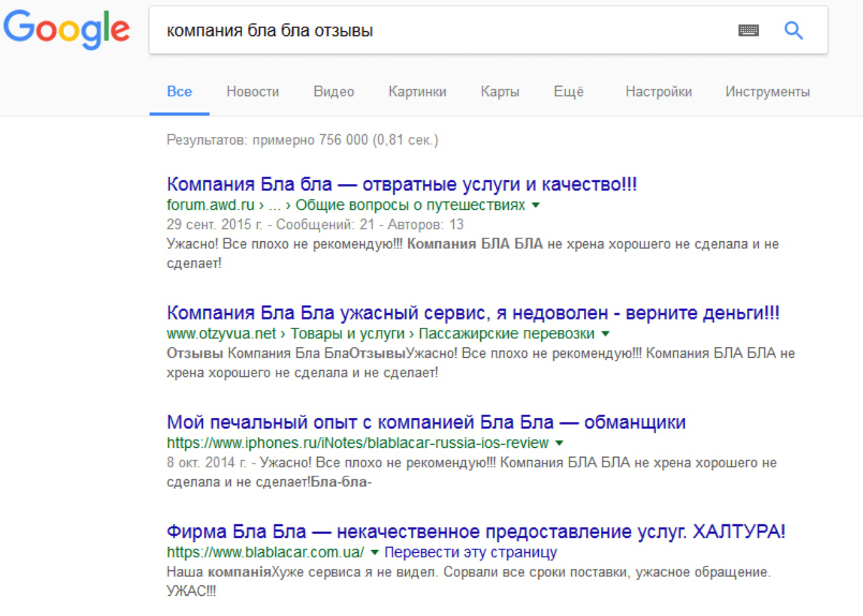The image size is (863, 616).
Task: Expand arrow next to www.otzyvua.net URL
Action: coord(605,334)
